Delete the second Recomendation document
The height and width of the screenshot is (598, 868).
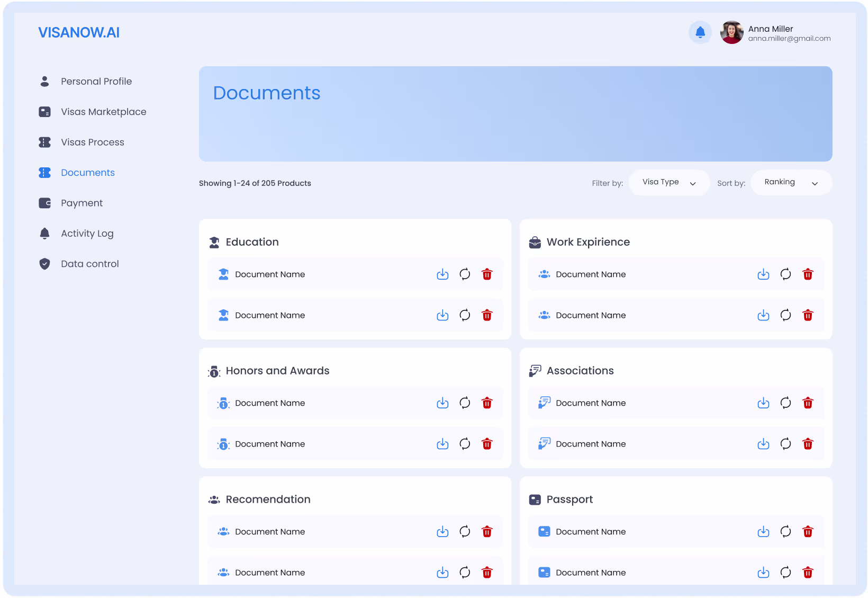[x=487, y=573]
